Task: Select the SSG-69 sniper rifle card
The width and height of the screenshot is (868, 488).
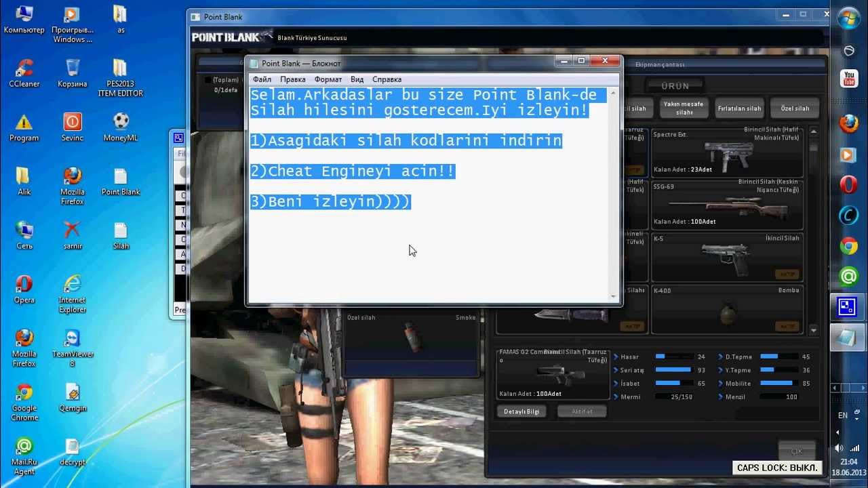Action: (x=727, y=205)
